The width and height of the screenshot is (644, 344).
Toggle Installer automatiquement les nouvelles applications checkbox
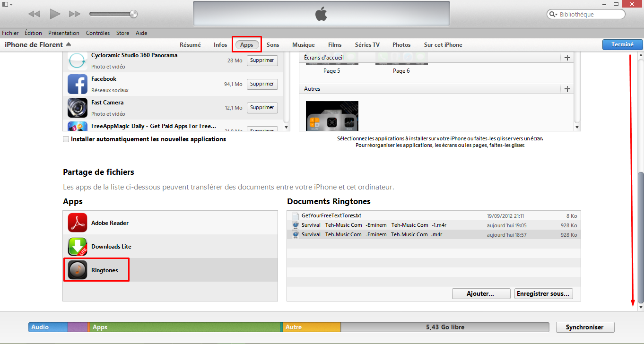click(x=66, y=139)
